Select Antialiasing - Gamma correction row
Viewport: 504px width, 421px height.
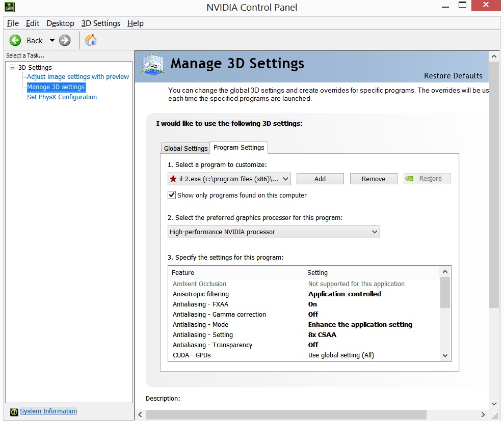[304, 315]
